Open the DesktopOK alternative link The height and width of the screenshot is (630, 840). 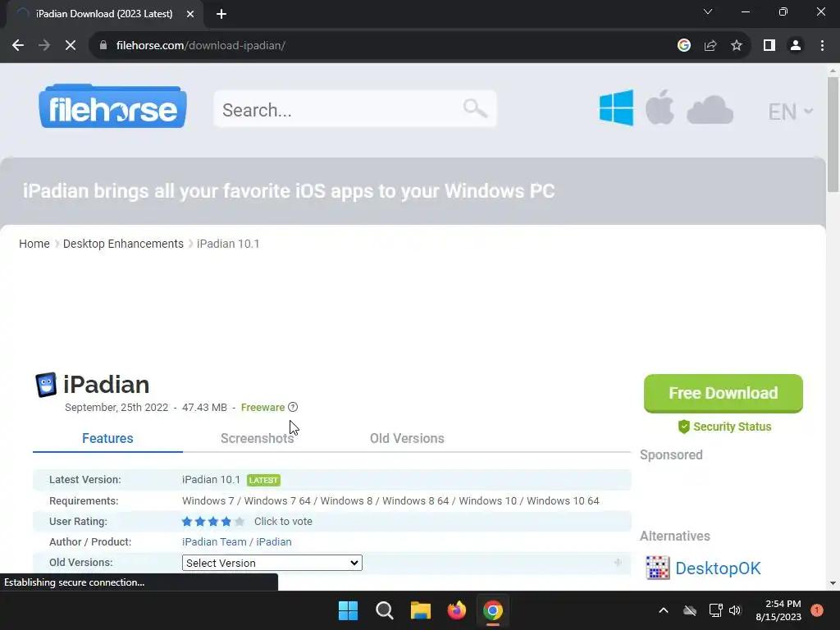[718, 568]
